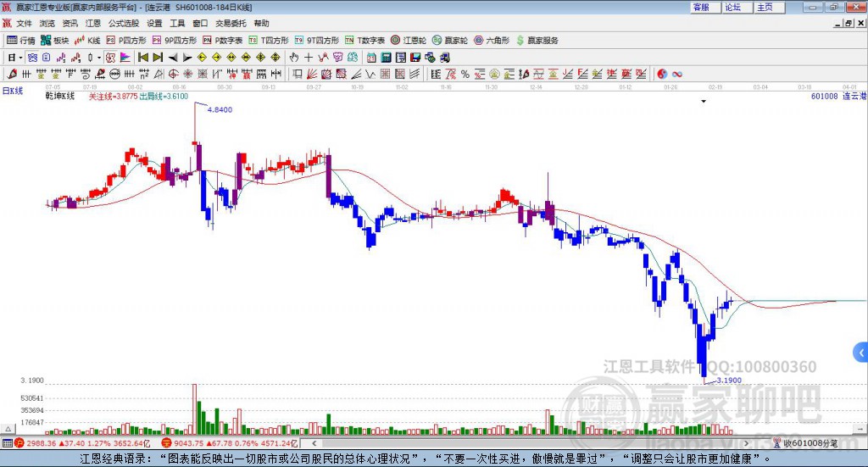Open the T四方形 tool
The width and height of the screenshot is (868, 467).
(269, 41)
